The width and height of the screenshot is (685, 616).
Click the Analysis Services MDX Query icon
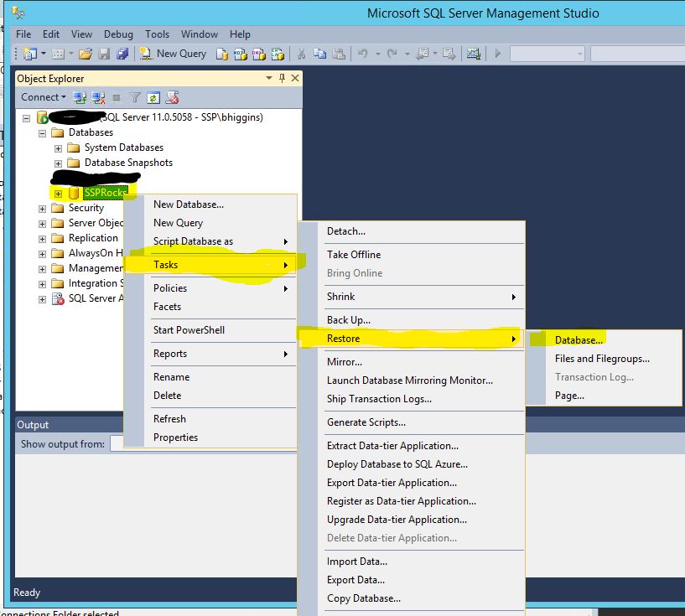point(241,54)
